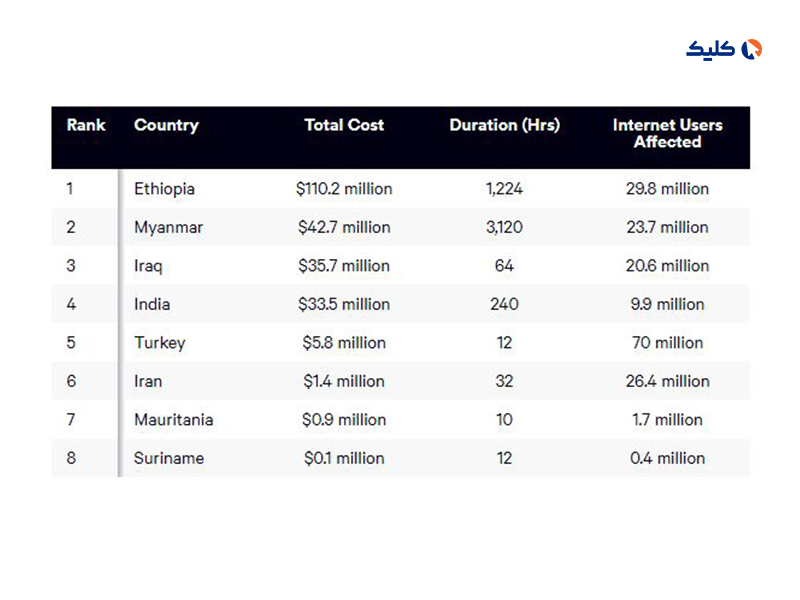Image resolution: width=800 pixels, height=600 pixels.
Task: Click the orange-blue Click logo icon
Action: click(751, 49)
